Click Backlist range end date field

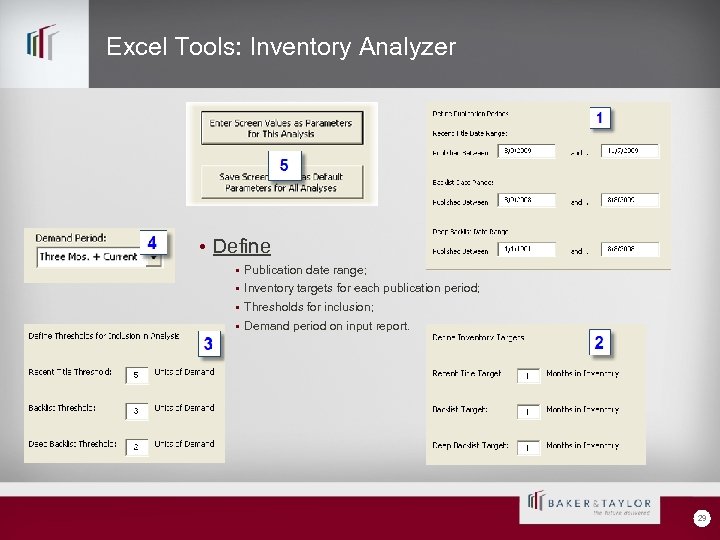[630, 200]
